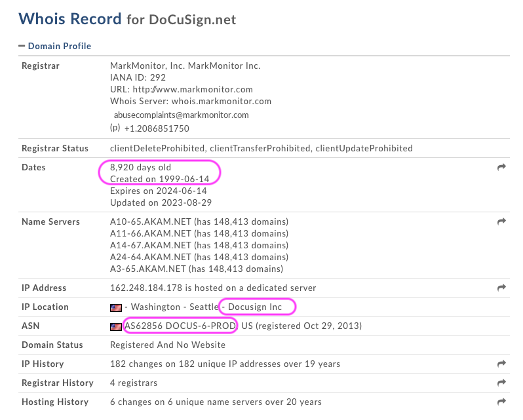Click name server A14-67.AKAM.NET

click(151, 245)
